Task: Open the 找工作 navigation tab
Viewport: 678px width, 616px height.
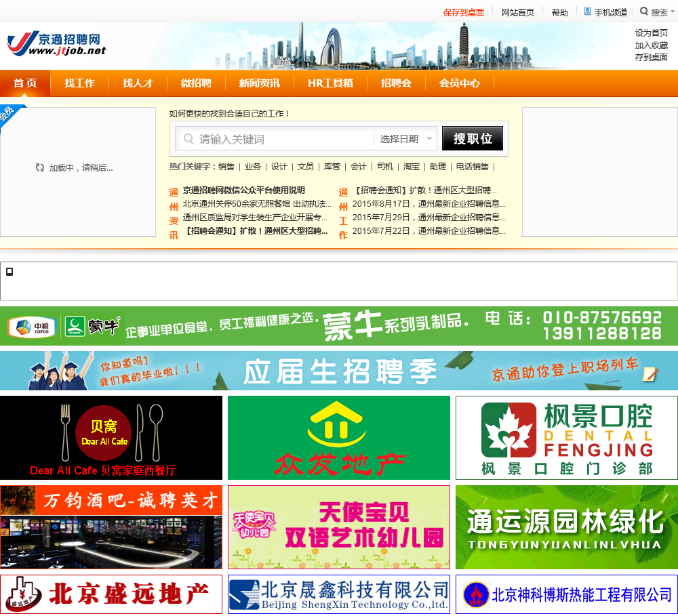Action: pos(79,83)
